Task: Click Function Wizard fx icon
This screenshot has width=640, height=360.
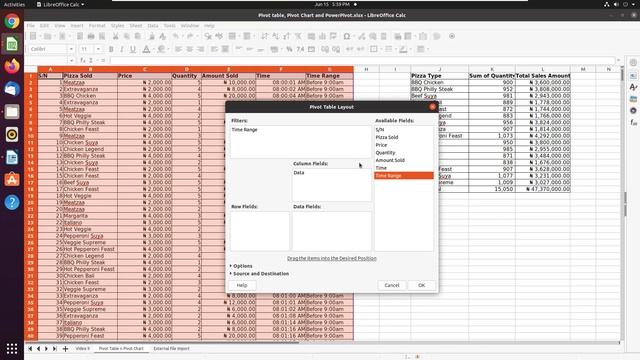Action: pos(83,60)
